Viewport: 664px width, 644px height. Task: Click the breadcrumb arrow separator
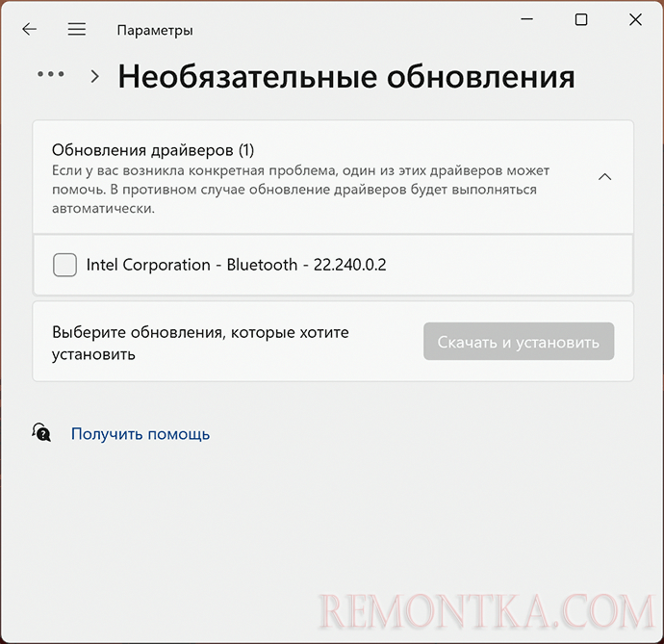pos(95,76)
